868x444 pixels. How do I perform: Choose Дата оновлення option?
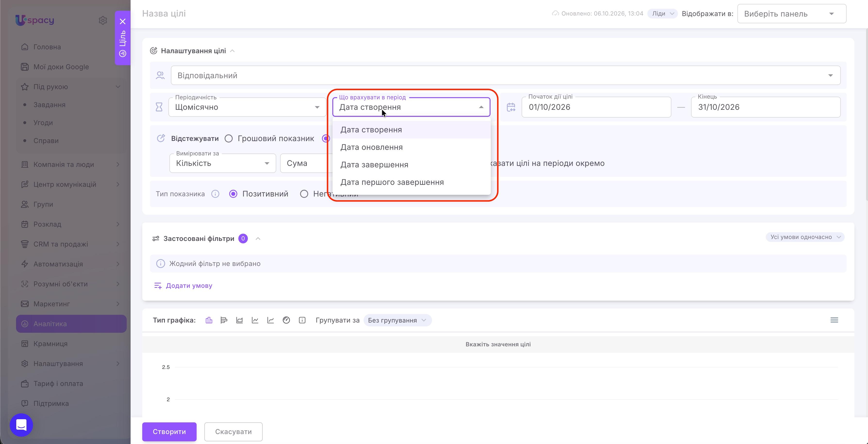pyautogui.click(x=411, y=147)
